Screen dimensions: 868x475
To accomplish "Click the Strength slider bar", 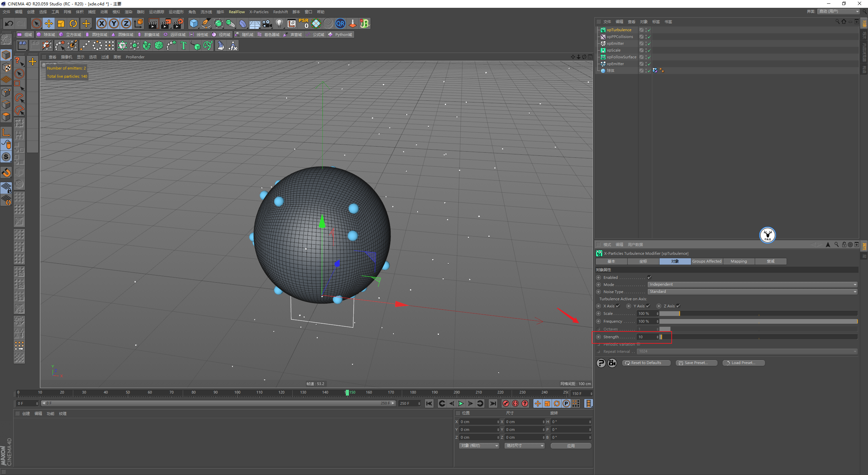I will tap(758, 337).
